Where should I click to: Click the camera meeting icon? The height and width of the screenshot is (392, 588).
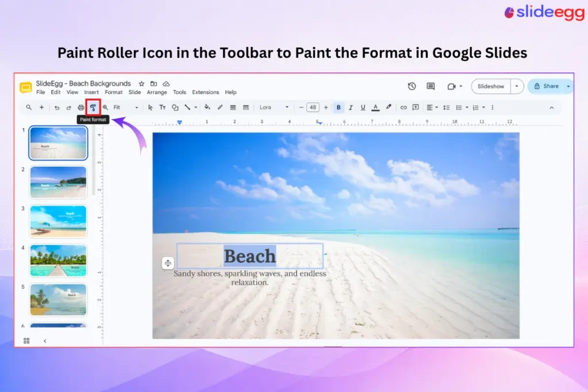coord(451,86)
